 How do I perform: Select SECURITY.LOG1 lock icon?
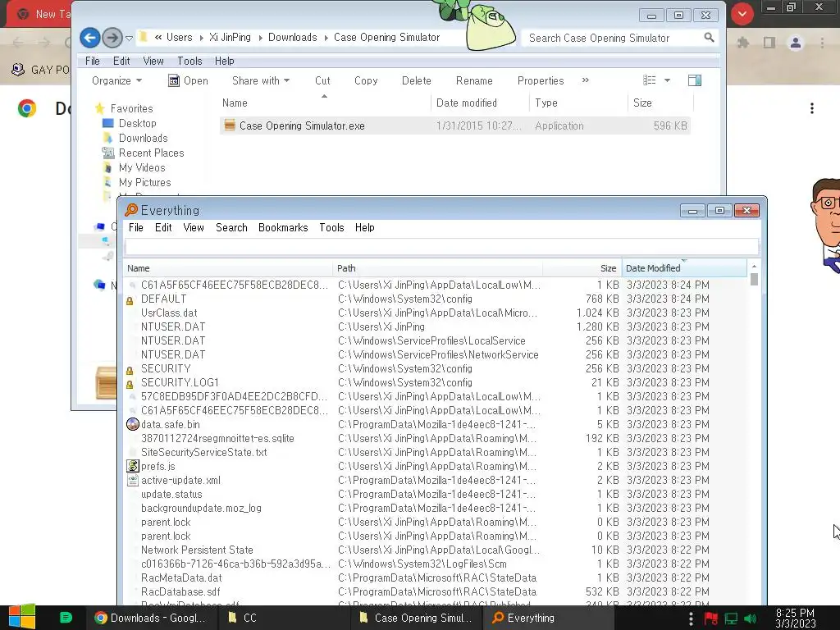tap(129, 384)
